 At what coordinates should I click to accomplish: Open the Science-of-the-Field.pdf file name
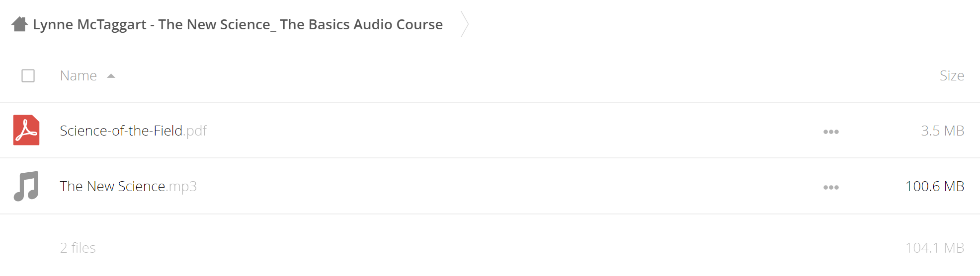pyautogui.click(x=133, y=131)
